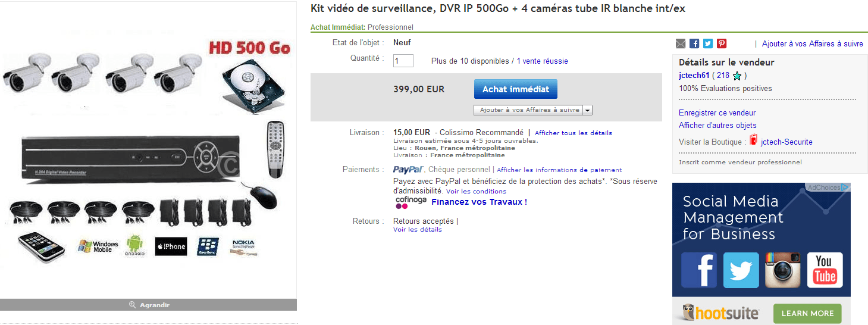
Task: Click Ajouter à vos Affaires à suivre button
Action: [x=528, y=110]
